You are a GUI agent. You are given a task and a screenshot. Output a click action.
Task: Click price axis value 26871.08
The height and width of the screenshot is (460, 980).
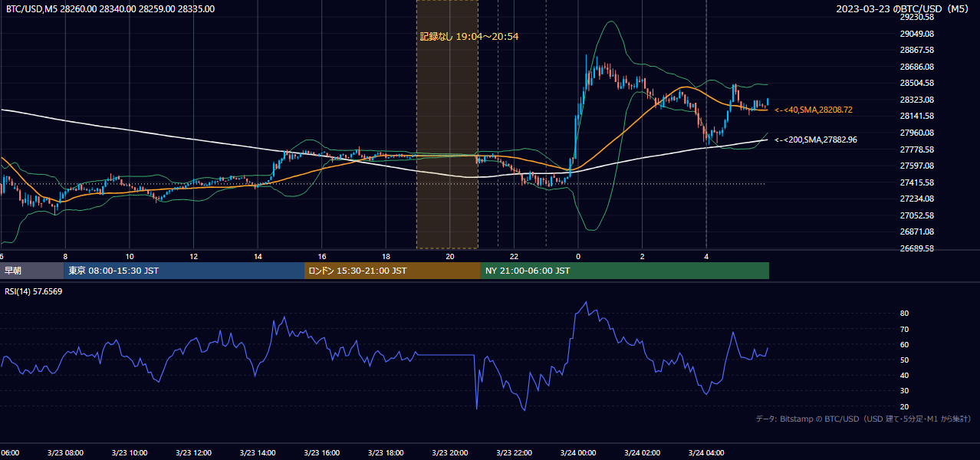point(916,232)
